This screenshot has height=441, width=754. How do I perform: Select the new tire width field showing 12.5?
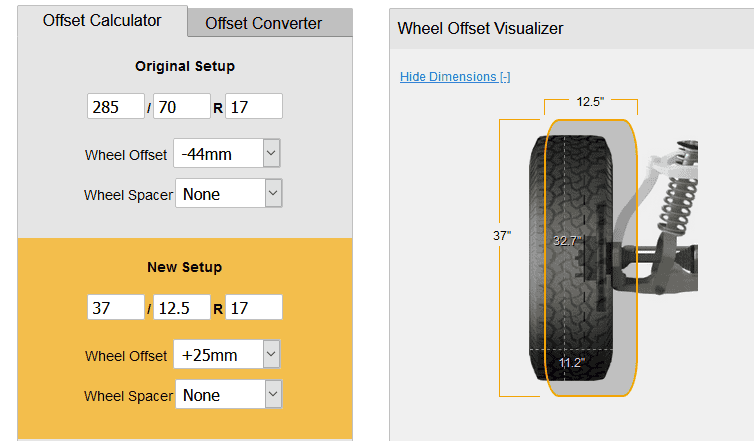182,307
